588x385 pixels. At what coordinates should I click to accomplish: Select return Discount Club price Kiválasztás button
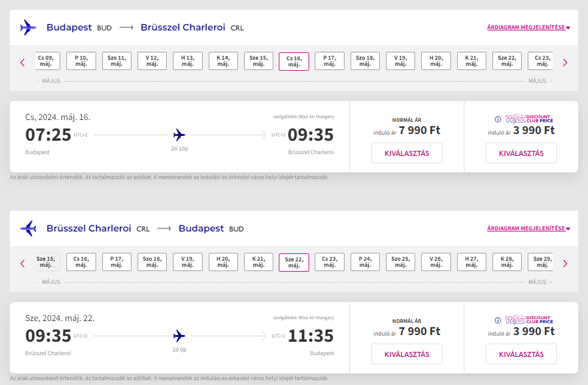pyautogui.click(x=521, y=354)
